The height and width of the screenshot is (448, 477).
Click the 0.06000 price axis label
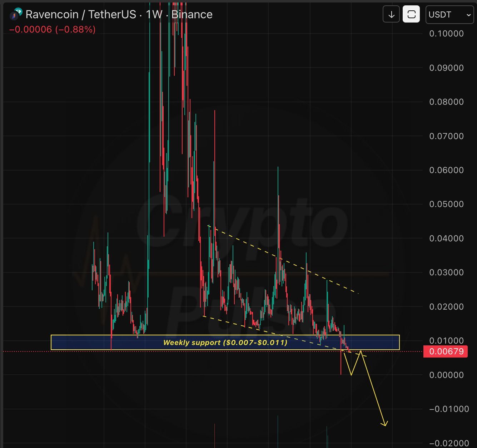[x=446, y=170]
